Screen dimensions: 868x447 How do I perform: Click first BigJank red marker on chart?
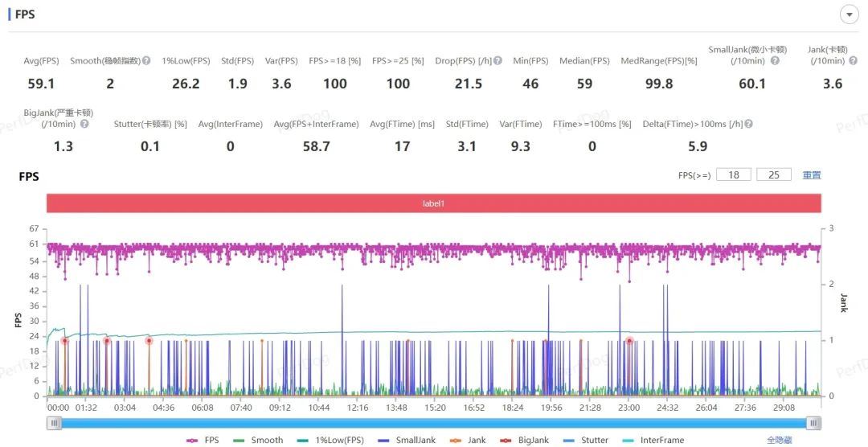pos(65,341)
